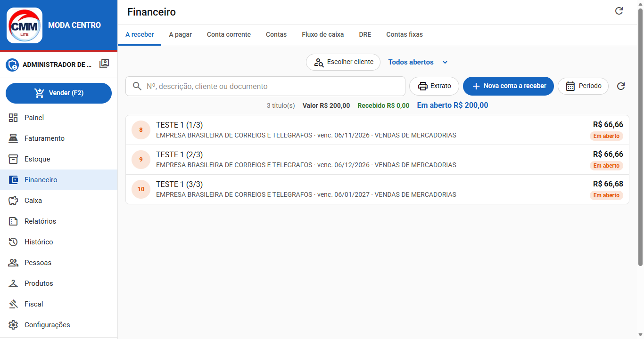Switch to the A pagar tab
Image resolution: width=644 pixels, height=339 pixels.
(180, 34)
